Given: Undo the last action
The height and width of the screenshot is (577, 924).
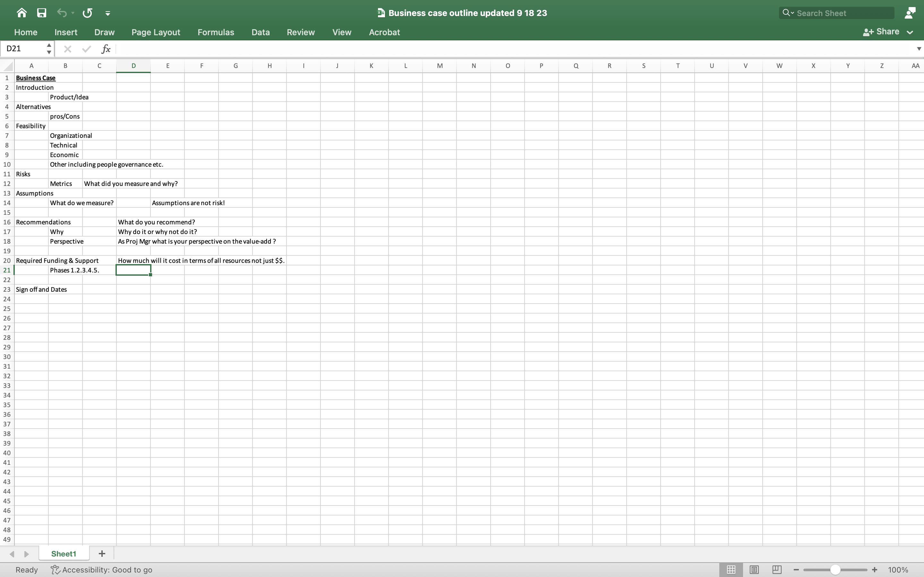Looking at the screenshot, I should [62, 13].
